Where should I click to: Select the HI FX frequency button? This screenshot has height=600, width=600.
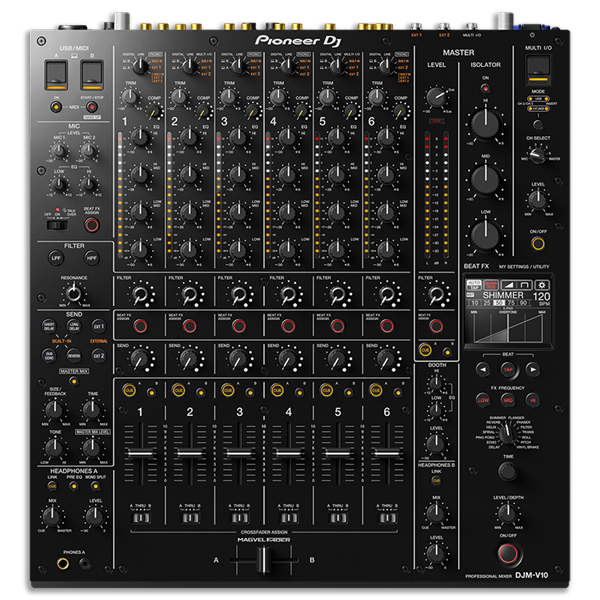pos(533,400)
